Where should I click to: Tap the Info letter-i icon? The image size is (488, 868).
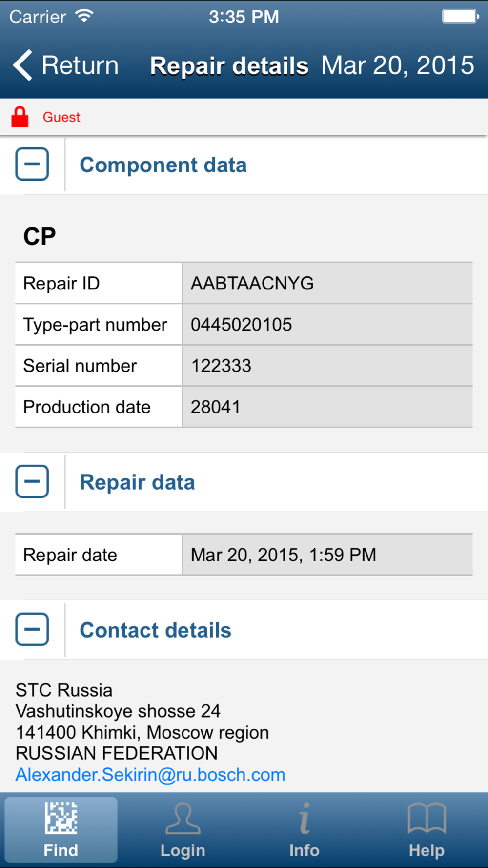pos(305,818)
